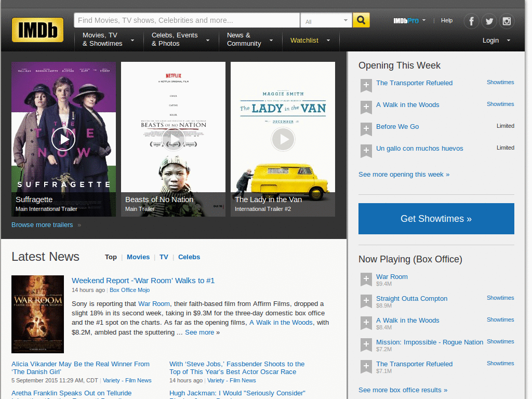Open Showtimes for Mission: Impossible - Rogue Nation
This screenshot has width=532, height=399.
(x=500, y=342)
